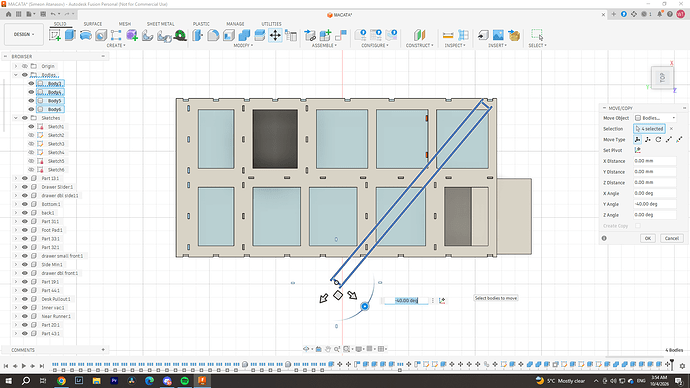Tick the Create Copy checkbox
This screenshot has height=388, width=690.
pos(638,226)
